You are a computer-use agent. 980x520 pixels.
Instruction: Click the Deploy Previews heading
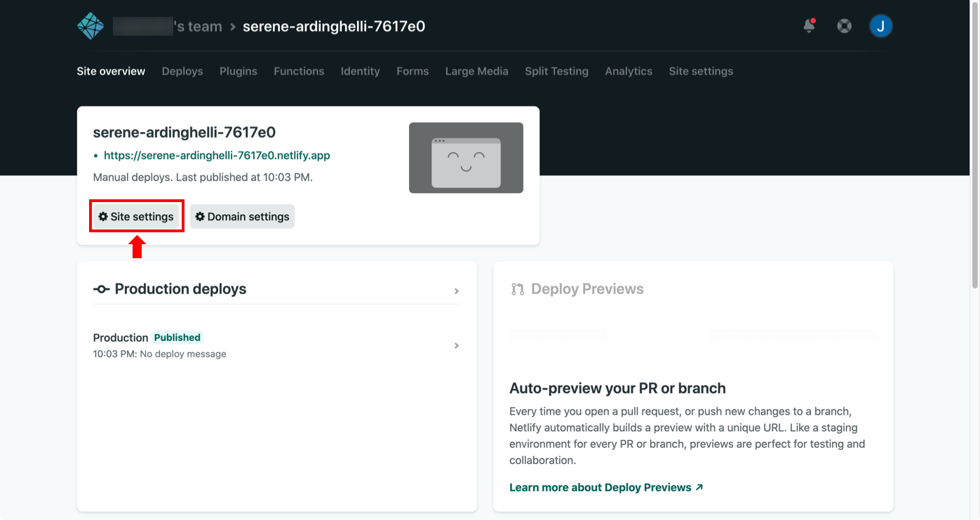pos(587,289)
